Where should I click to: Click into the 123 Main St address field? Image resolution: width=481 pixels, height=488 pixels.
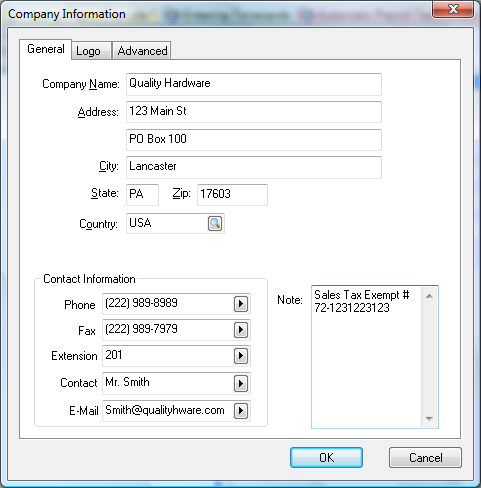coord(254,112)
